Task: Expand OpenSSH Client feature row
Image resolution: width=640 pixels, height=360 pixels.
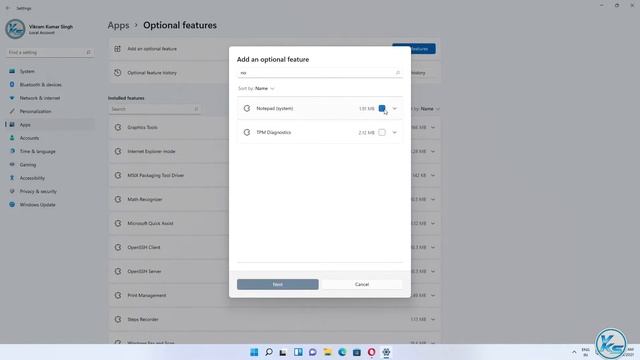Action: [433, 247]
